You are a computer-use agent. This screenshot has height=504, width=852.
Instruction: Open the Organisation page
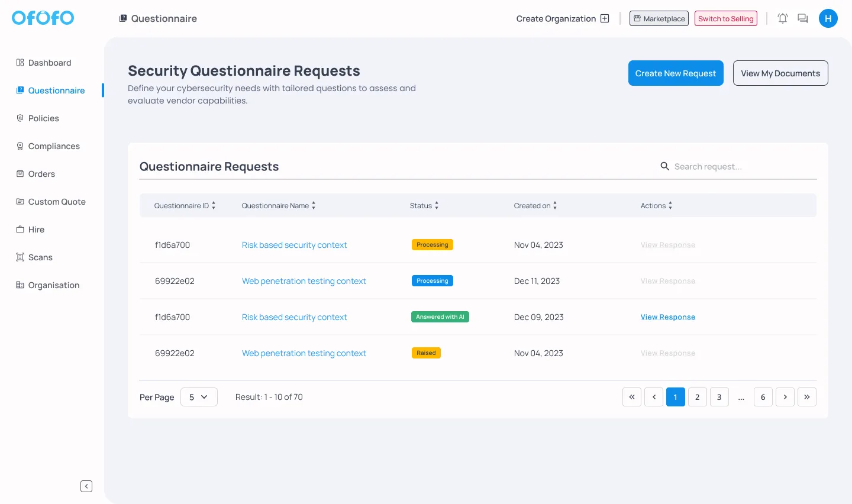click(x=54, y=285)
